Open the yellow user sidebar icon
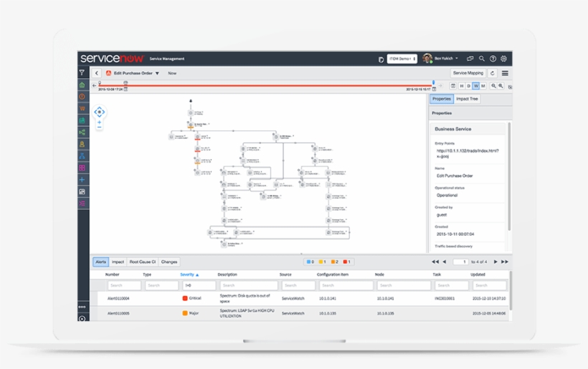Image resolution: width=588 pixels, height=369 pixels. (82, 144)
